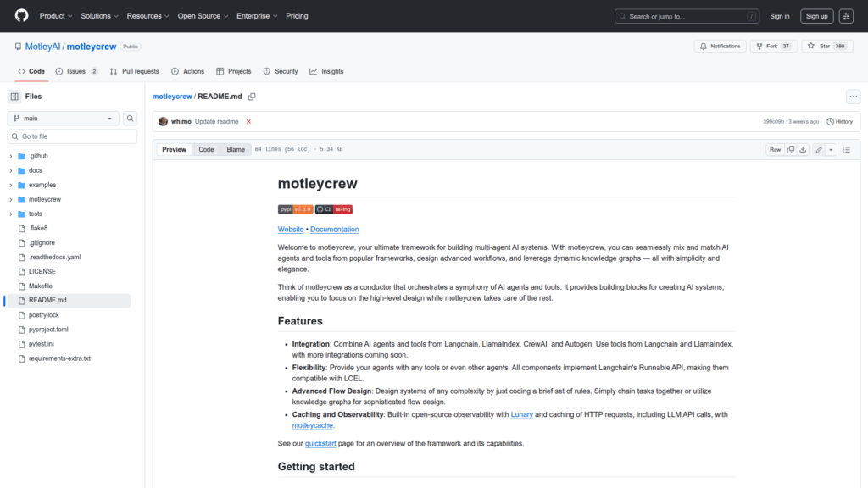This screenshot has height=488, width=868.
Task: Expand the Product navigation menu
Action: point(56,16)
